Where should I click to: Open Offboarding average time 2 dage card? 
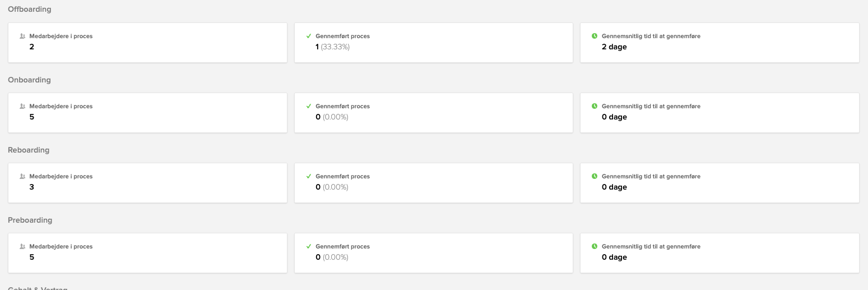[x=720, y=43]
